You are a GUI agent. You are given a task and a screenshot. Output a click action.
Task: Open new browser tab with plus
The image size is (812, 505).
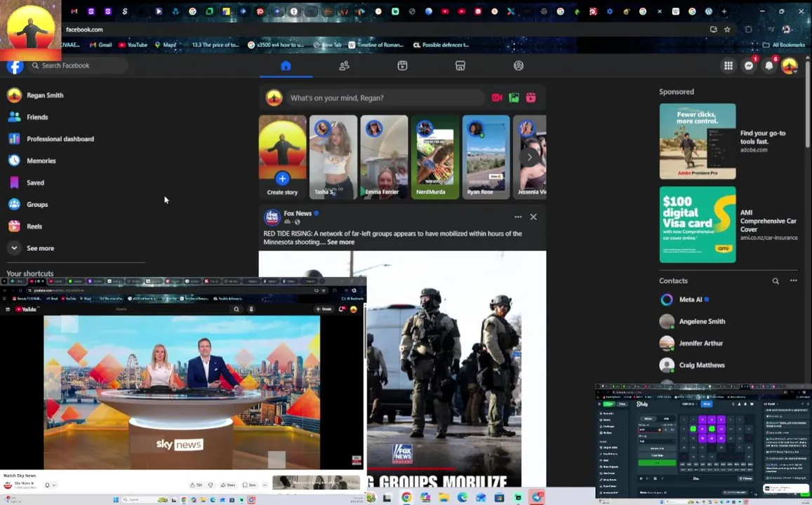724,11
